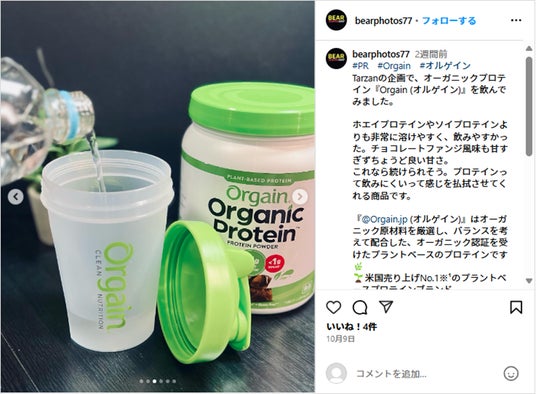Open the three-dot more options menu

pos(516,20)
